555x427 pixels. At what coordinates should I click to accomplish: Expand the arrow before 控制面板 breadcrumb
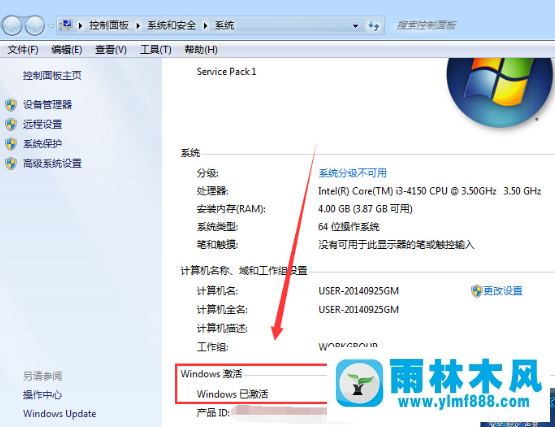[x=81, y=25]
